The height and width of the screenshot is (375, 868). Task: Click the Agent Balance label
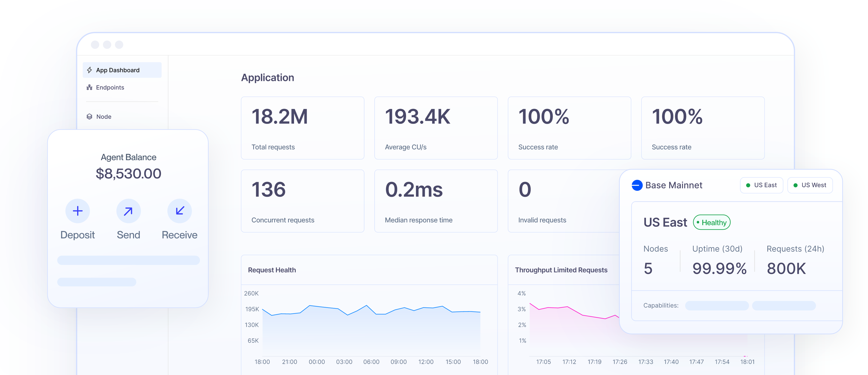(x=128, y=157)
